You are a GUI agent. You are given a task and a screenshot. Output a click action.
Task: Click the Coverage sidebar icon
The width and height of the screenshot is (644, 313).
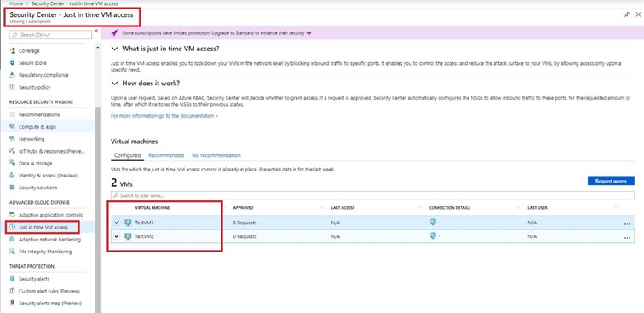click(12, 50)
